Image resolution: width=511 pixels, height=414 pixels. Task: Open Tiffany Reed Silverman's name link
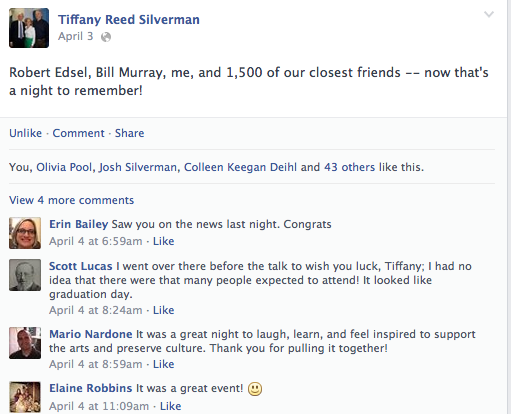(129, 20)
